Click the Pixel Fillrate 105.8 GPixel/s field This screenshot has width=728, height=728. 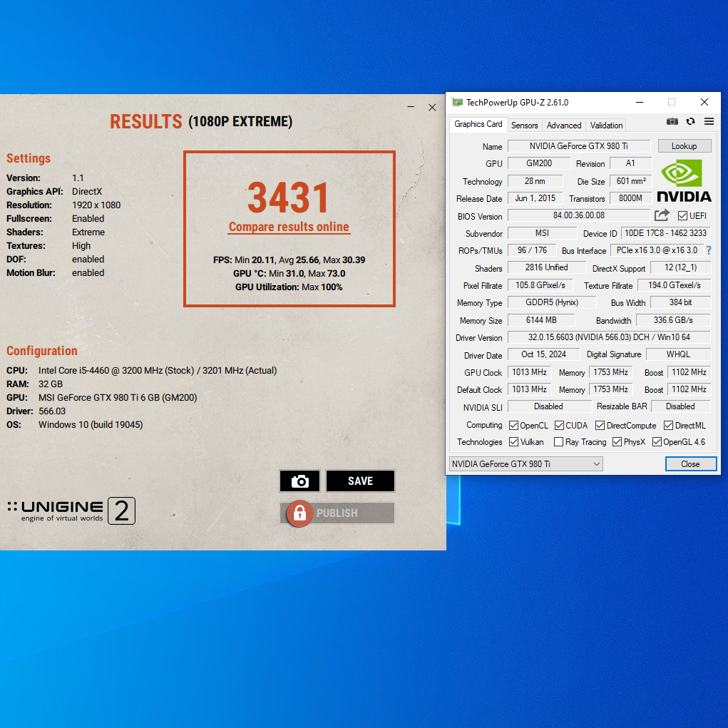click(540, 285)
